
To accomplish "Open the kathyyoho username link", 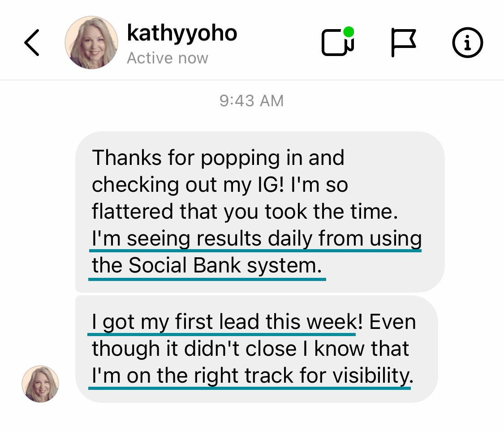I will pos(181,33).
